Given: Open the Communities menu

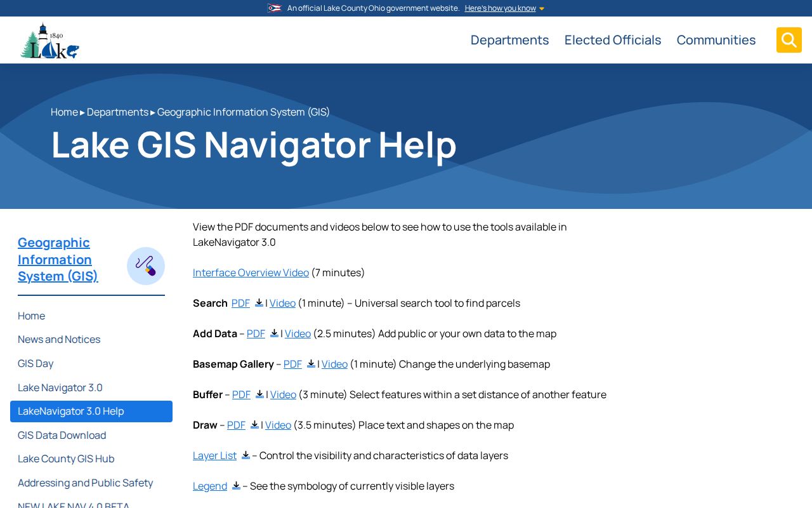Looking at the screenshot, I should [x=716, y=40].
